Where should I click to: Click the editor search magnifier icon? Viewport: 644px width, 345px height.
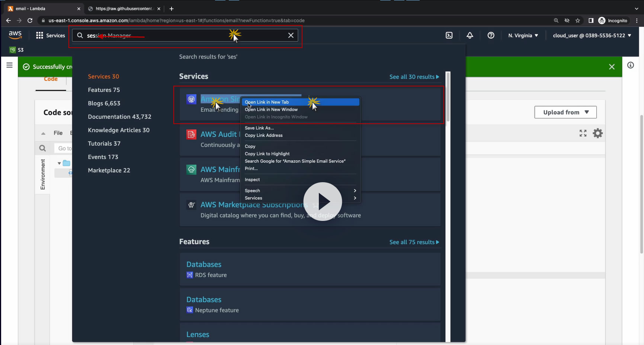pos(43,148)
